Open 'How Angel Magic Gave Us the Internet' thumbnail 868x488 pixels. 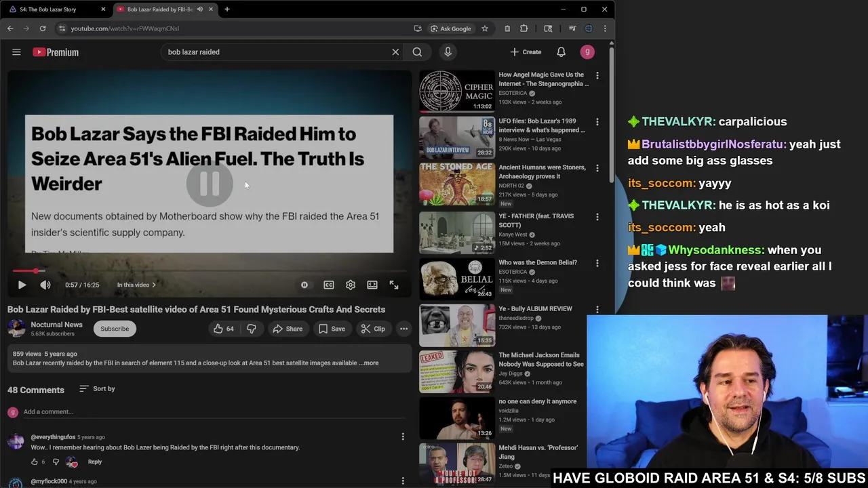pos(457,91)
